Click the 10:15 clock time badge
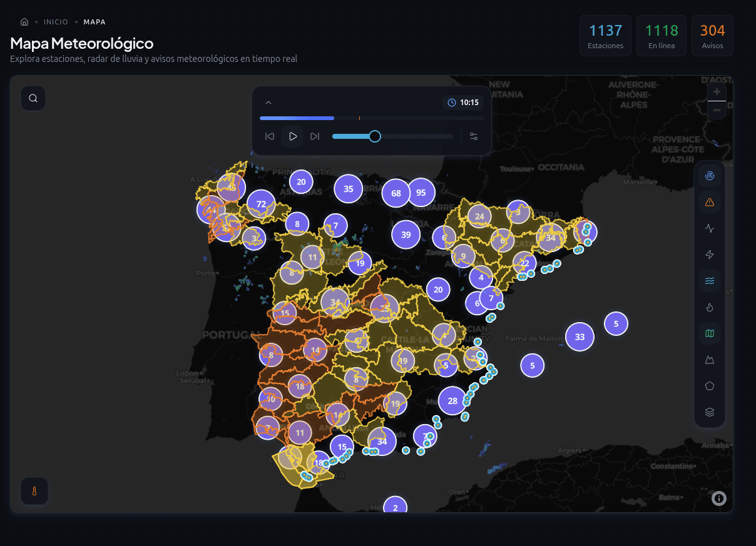This screenshot has width=756, height=546. (x=463, y=103)
